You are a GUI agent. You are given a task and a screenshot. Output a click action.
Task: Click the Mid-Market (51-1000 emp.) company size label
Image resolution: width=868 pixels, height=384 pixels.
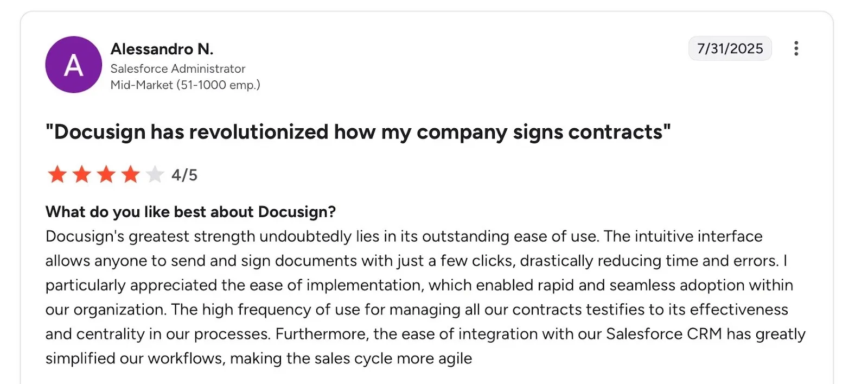(x=185, y=85)
